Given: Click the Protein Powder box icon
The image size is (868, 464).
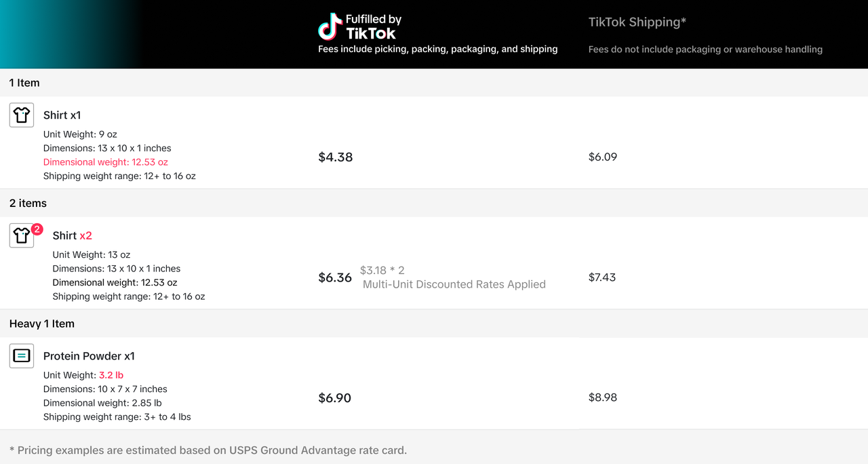Looking at the screenshot, I should (22, 355).
